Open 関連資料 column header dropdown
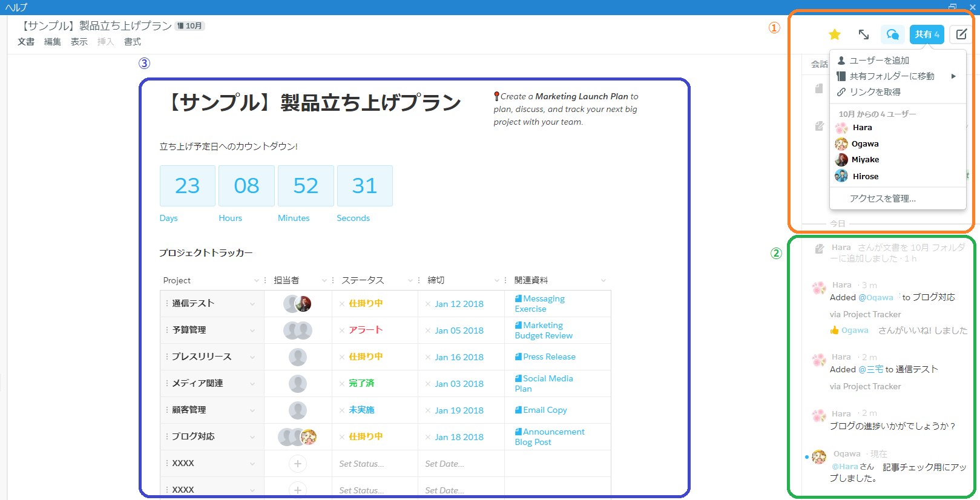The width and height of the screenshot is (980, 500). click(603, 280)
